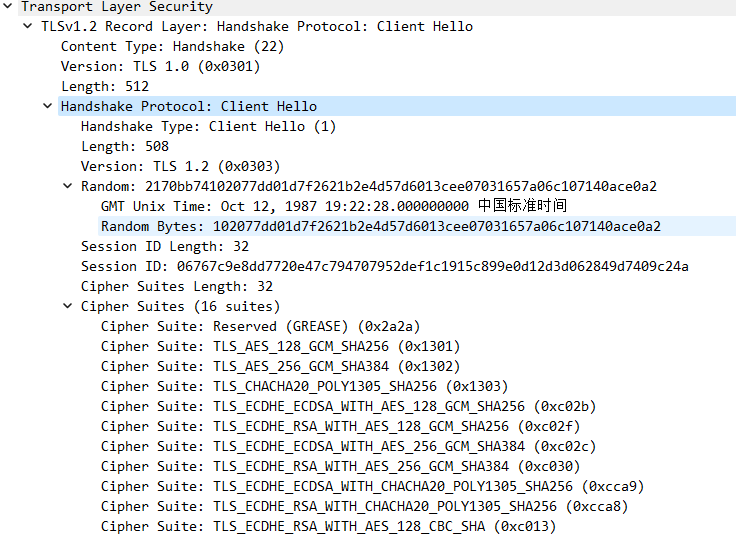This screenshot has width=736, height=536.
Task: Select Version: TLS 1.0 (0x0301) row
Action: point(160,66)
